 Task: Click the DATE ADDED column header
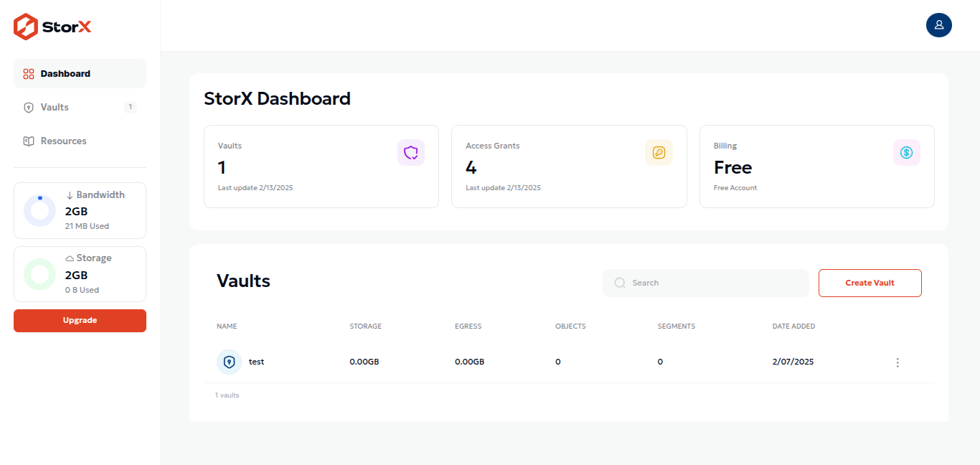793,327
